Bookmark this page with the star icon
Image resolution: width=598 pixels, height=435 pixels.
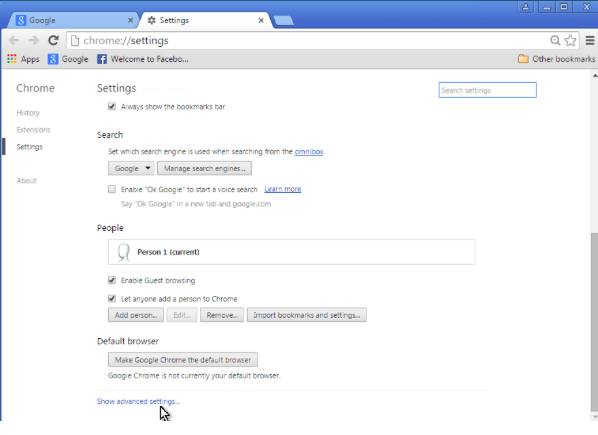(x=571, y=40)
